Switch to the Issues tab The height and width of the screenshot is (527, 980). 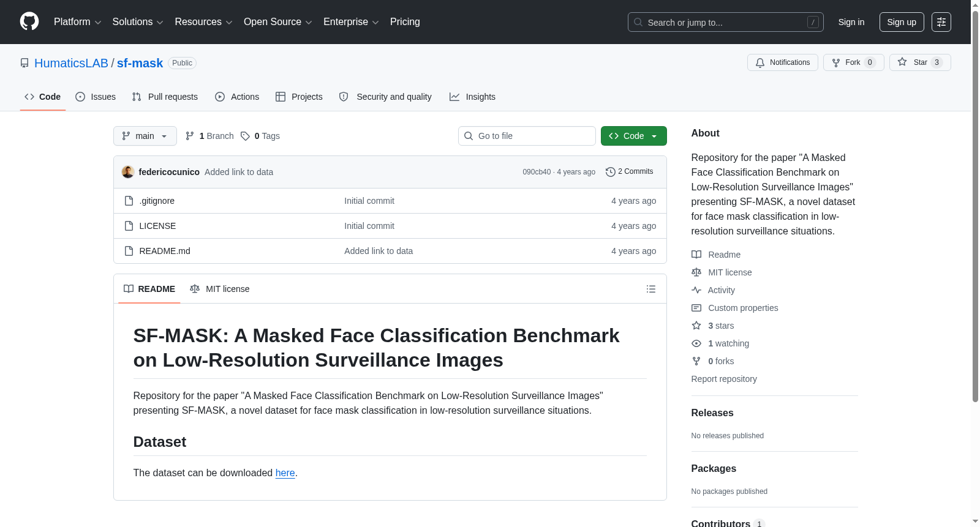click(96, 97)
